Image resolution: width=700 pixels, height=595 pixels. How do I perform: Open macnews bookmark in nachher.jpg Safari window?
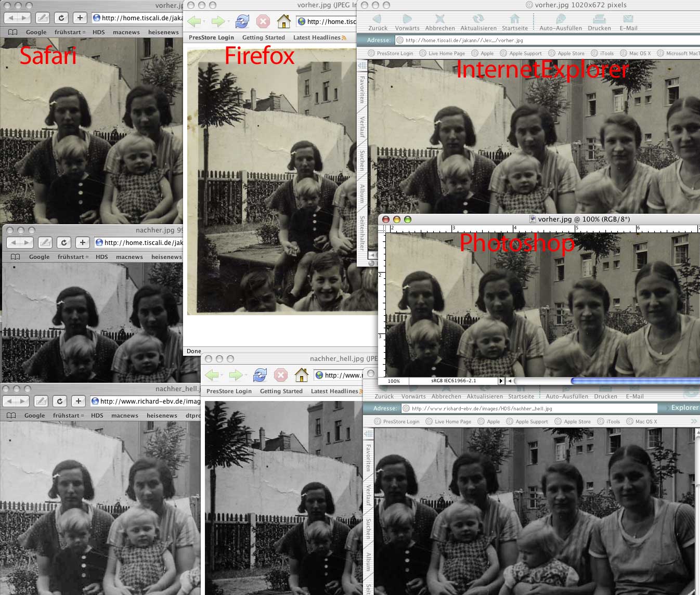[x=129, y=257]
